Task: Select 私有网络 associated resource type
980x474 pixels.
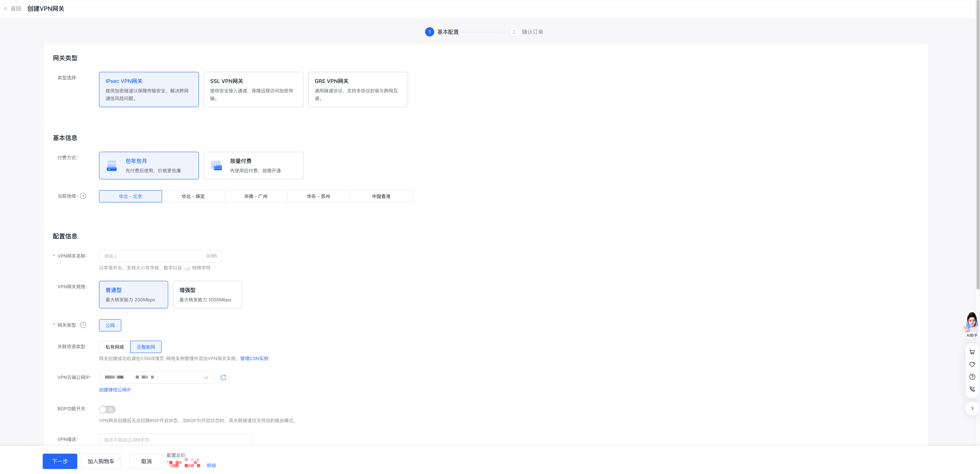Action: (115, 347)
